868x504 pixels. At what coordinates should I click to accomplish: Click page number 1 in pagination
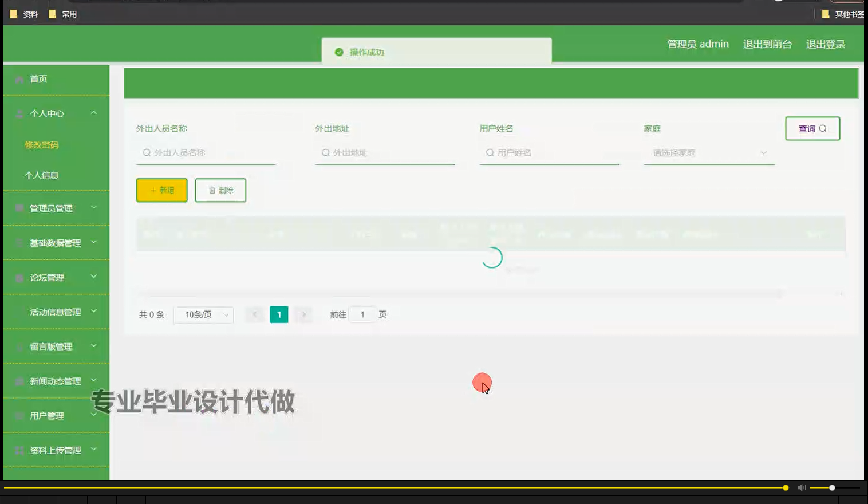coord(279,314)
